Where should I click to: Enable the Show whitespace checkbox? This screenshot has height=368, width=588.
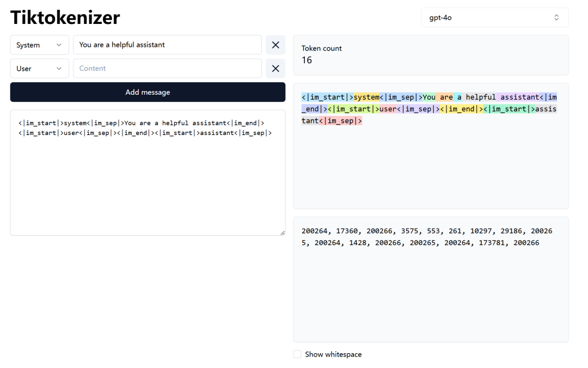pos(297,354)
